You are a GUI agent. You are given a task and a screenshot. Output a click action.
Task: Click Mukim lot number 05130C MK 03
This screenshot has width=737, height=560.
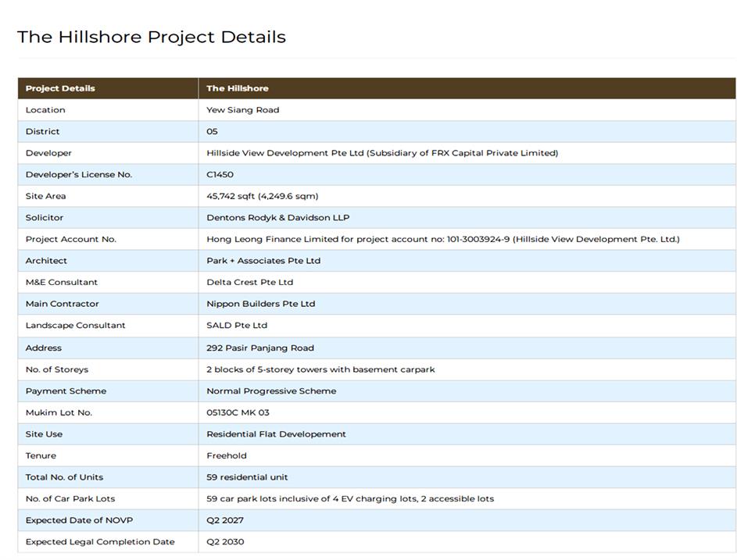tap(238, 412)
